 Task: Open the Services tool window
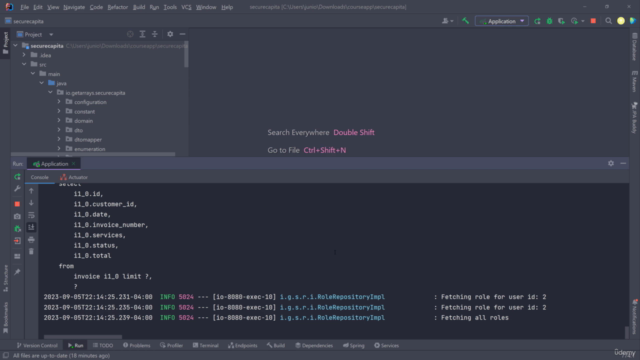point(387,345)
